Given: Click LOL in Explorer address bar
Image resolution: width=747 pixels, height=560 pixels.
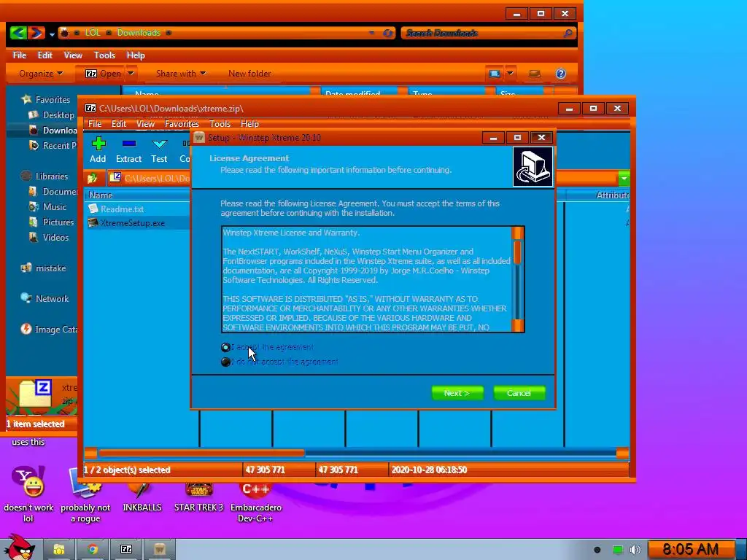Looking at the screenshot, I should click(x=93, y=33).
